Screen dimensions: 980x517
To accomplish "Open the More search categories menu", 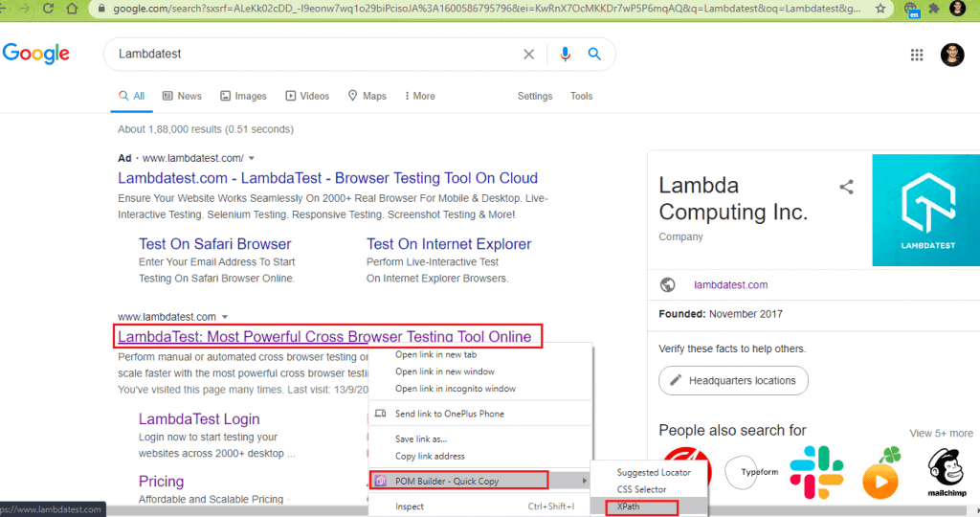I will [x=420, y=97].
